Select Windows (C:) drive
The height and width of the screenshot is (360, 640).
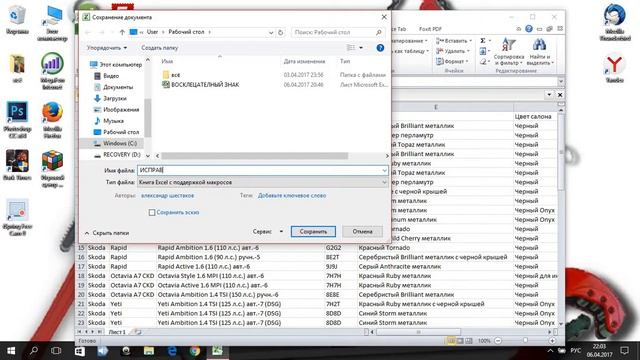pos(115,143)
